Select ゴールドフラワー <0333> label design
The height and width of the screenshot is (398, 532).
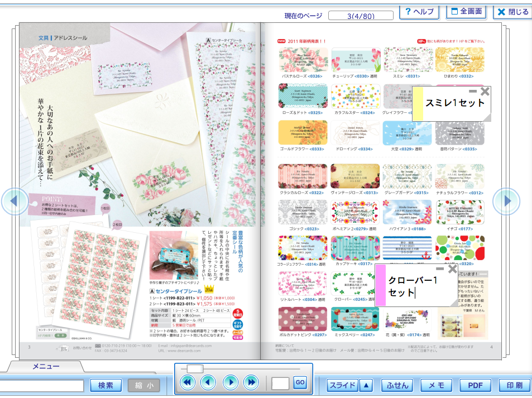(x=303, y=133)
